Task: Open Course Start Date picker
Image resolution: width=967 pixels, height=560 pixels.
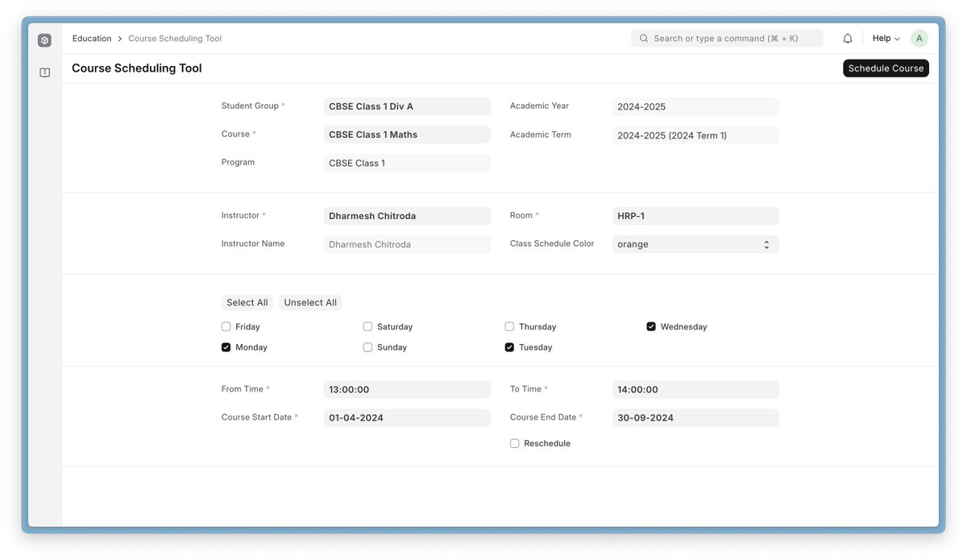Action: point(407,418)
